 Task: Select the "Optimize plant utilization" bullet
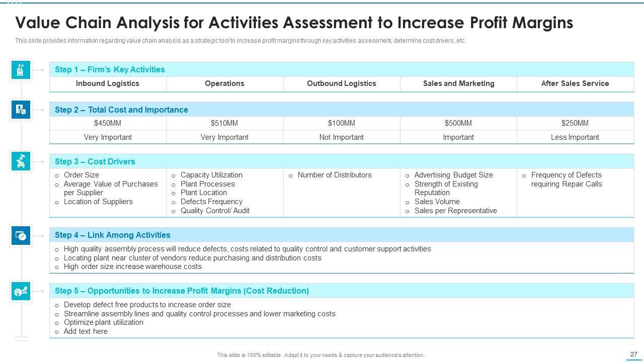point(104,322)
